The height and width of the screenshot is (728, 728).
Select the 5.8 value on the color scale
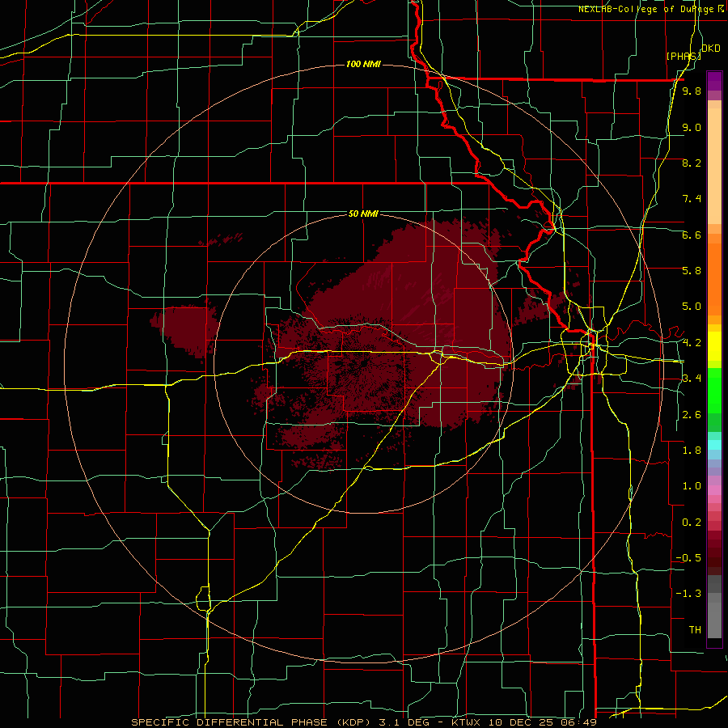pyautogui.click(x=692, y=270)
